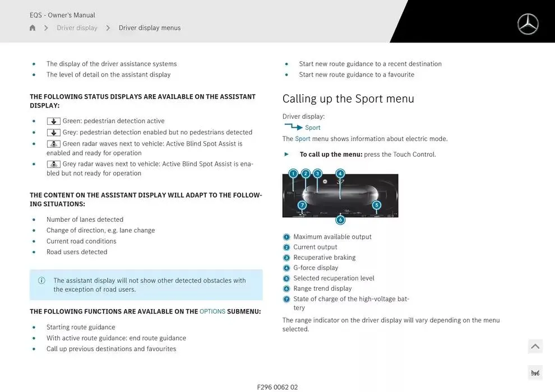Click callout 5 on the Sport display image
The width and height of the screenshot is (555, 392).
377,205
